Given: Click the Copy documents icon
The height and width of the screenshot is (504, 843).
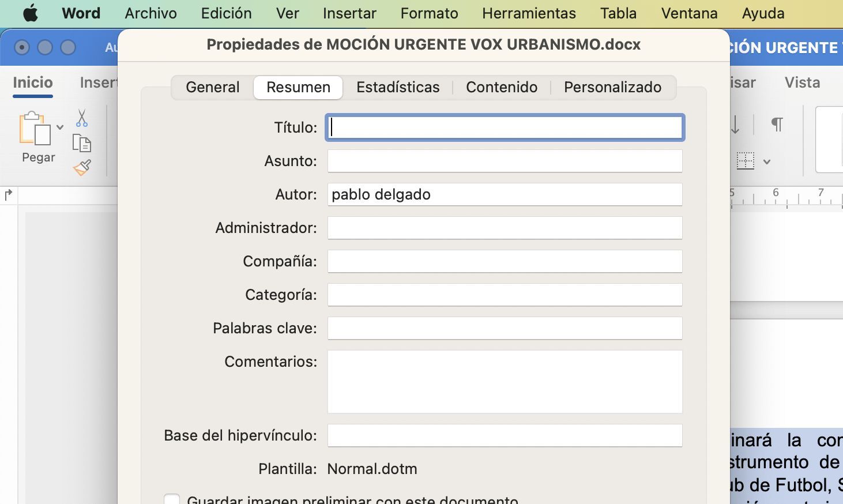Looking at the screenshot, I should [82, 142].
